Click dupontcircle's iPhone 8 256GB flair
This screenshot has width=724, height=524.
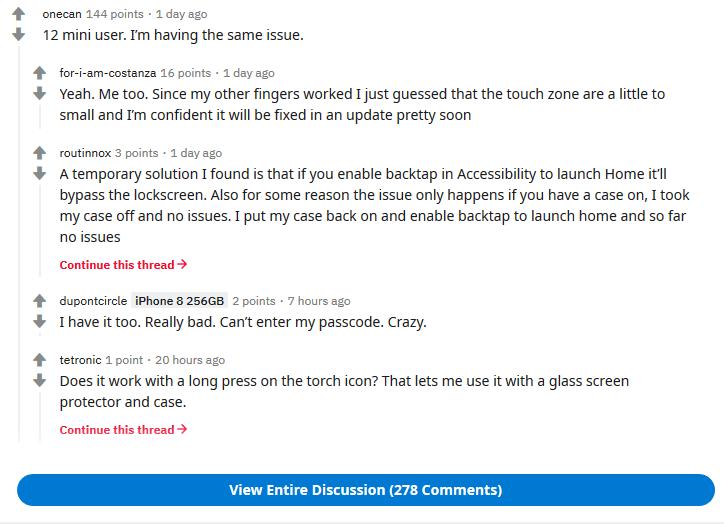point(180,301)
